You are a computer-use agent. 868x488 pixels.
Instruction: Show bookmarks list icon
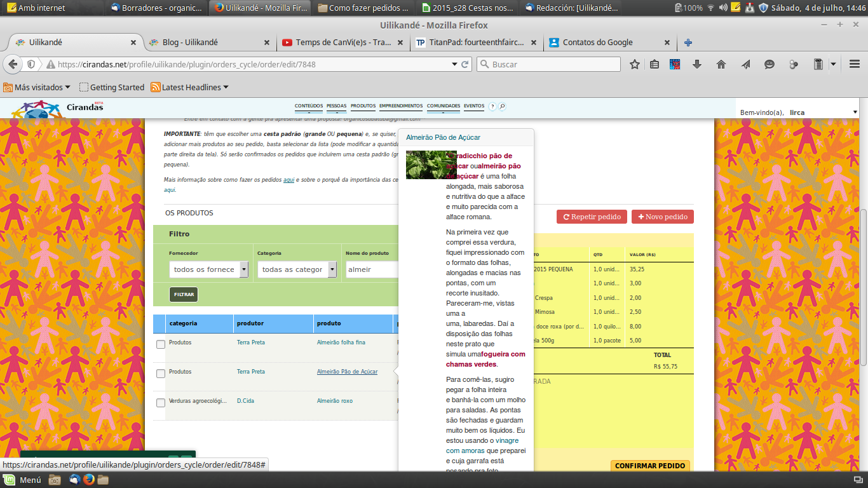pos(654,64)
